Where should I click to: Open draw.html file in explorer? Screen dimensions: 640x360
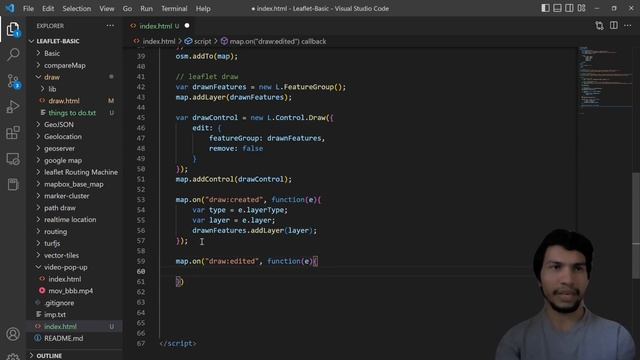64,101
